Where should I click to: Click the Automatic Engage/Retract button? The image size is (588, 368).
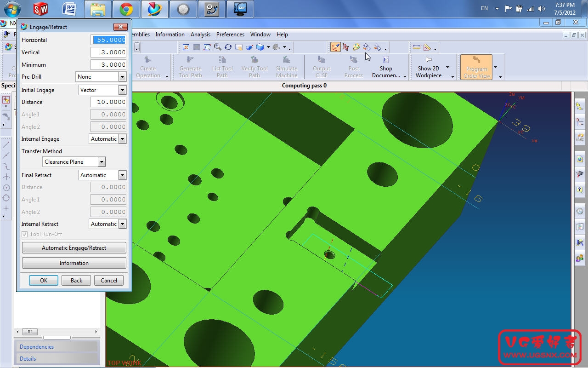click(74, 248)
